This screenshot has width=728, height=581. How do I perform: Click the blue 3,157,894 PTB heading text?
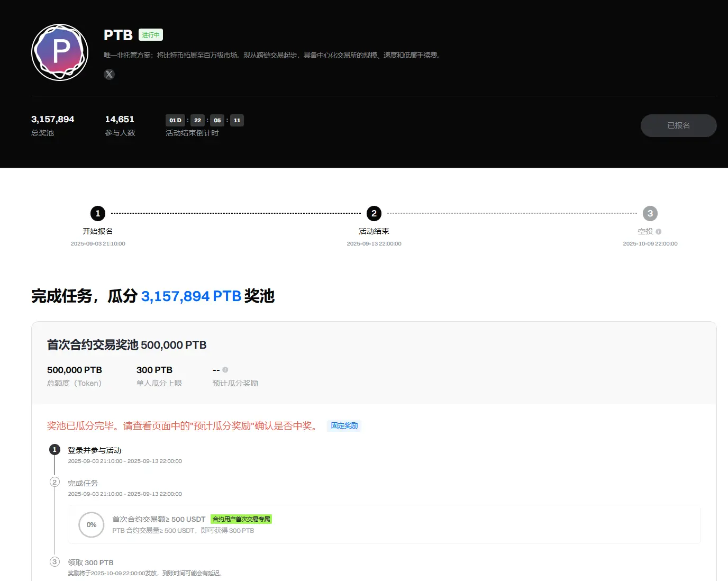tap(191, 296)
